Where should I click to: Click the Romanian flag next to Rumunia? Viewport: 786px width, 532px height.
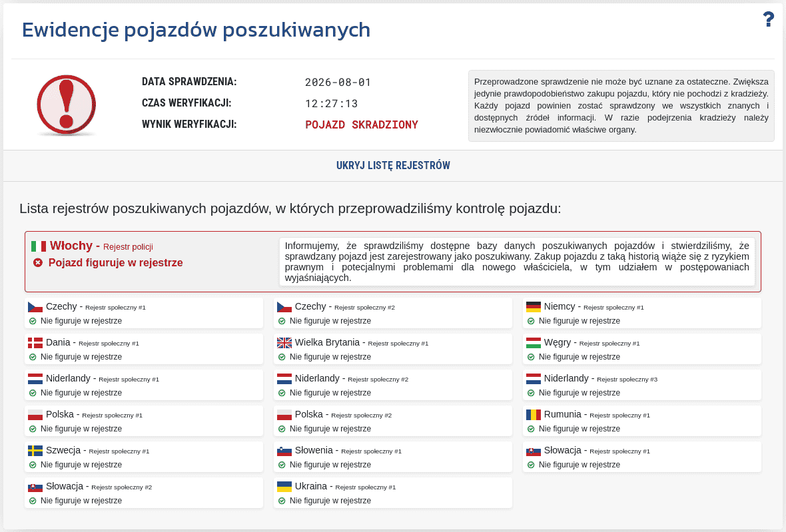tap(534, 415)
